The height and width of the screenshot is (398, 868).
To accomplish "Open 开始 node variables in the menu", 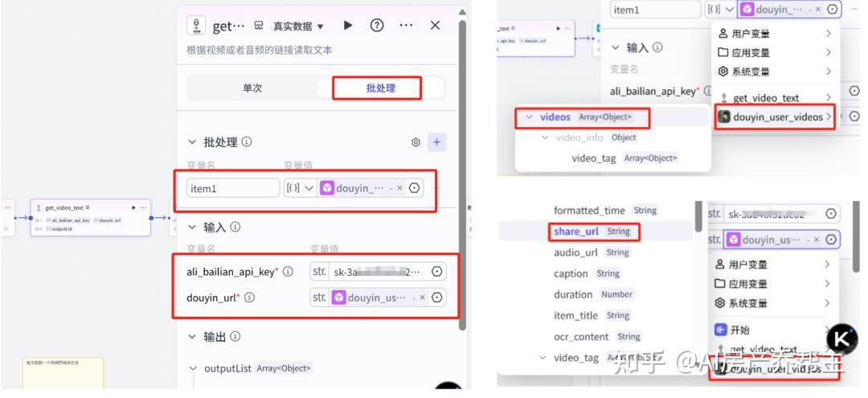I will click(772, 330).
